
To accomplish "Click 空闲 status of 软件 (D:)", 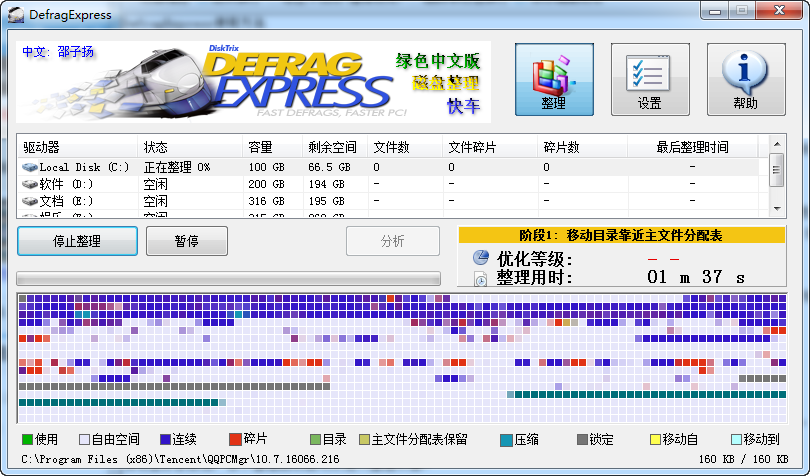I will point(155,184).
